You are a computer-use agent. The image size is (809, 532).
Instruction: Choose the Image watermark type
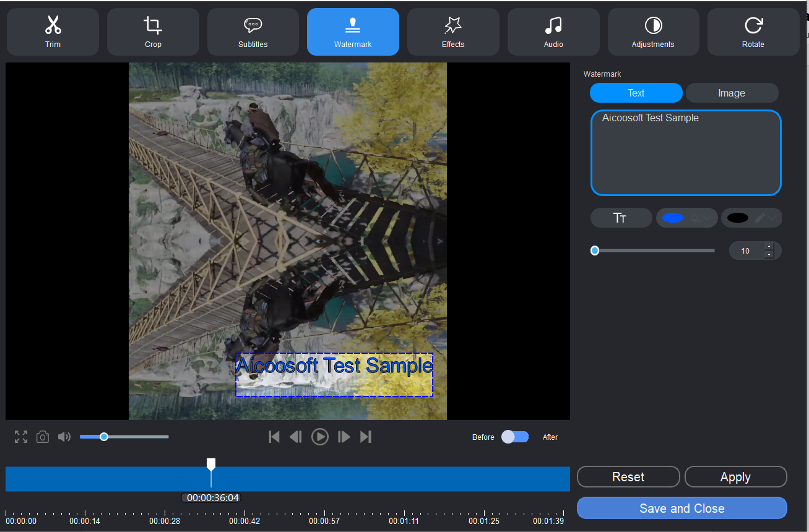732,93
